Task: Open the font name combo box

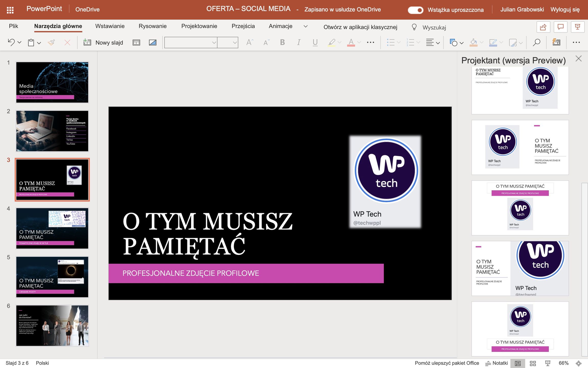Action: pyautogui.click(x=191, y=42)
